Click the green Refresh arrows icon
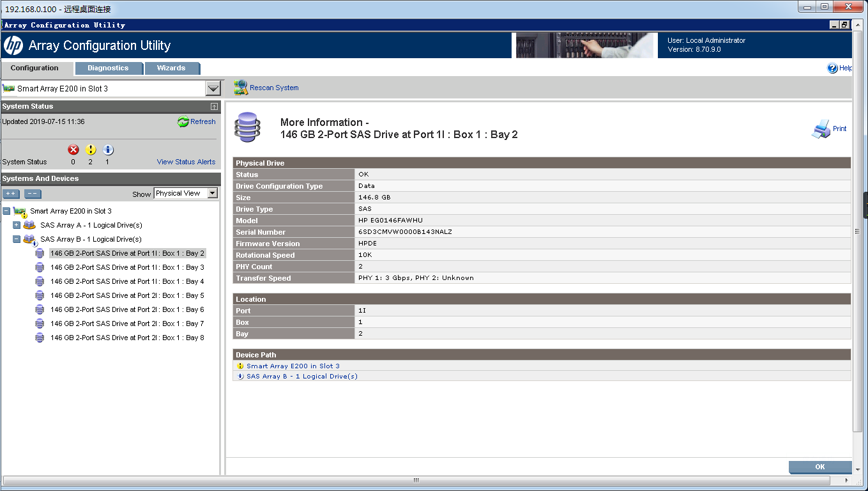 183,121
